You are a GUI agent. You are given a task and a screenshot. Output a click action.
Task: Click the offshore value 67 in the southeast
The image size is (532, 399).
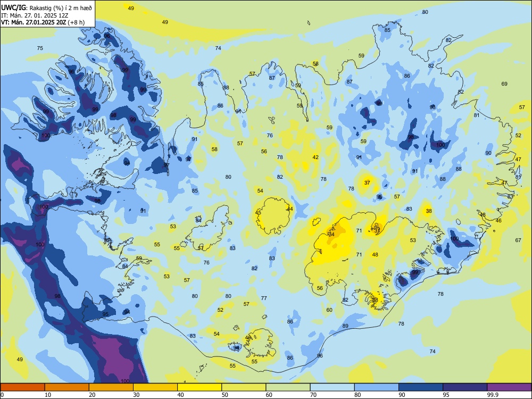point(518,240)
